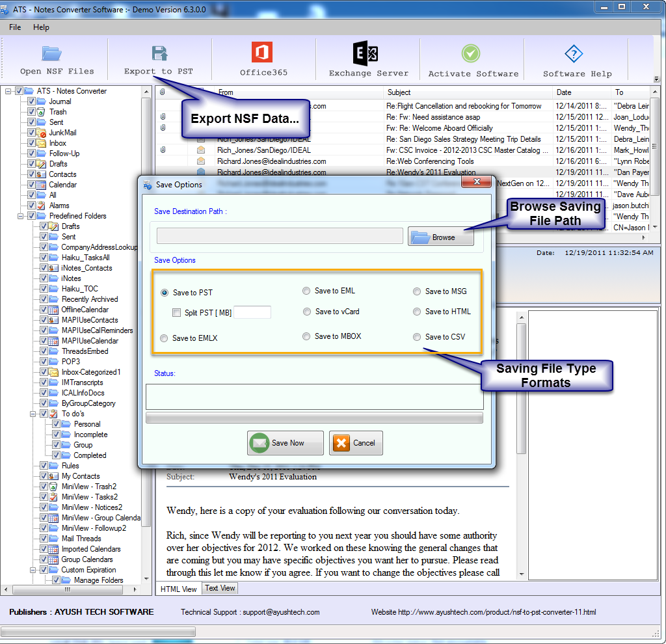Open Software Help icon
Viewport: 666px width, 644px height.
point(573,53)
